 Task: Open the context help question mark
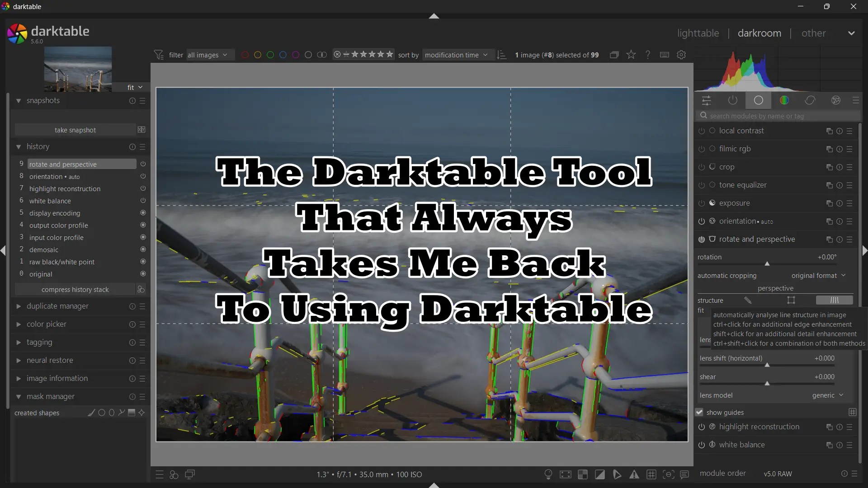(648, 55)
